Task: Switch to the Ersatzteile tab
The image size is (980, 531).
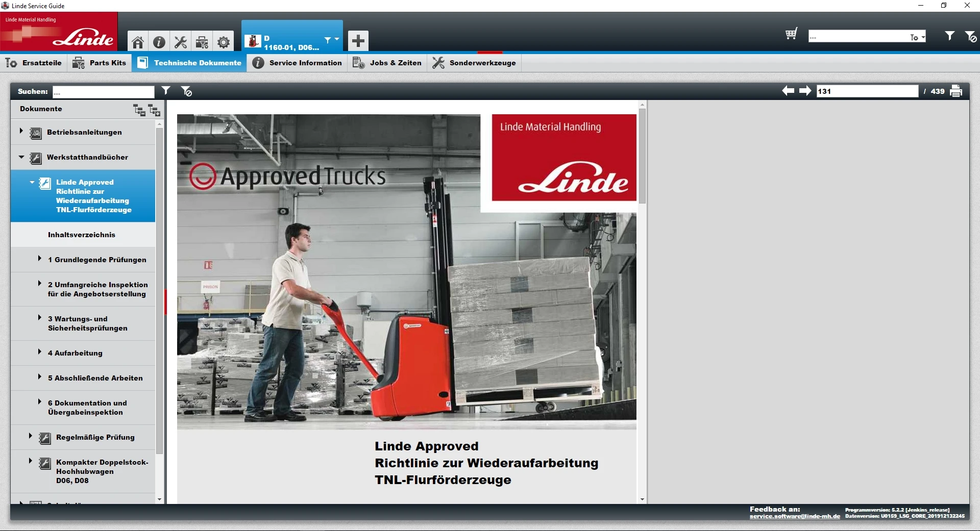Action: 33,63
